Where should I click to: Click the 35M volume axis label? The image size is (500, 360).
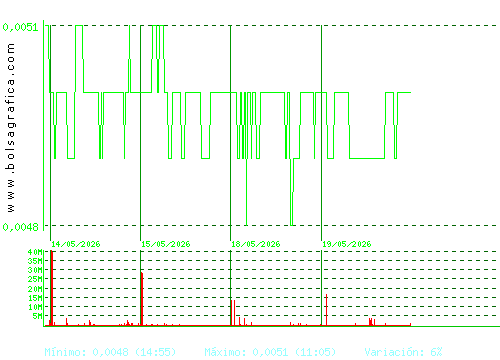click(x=35, y=261)
